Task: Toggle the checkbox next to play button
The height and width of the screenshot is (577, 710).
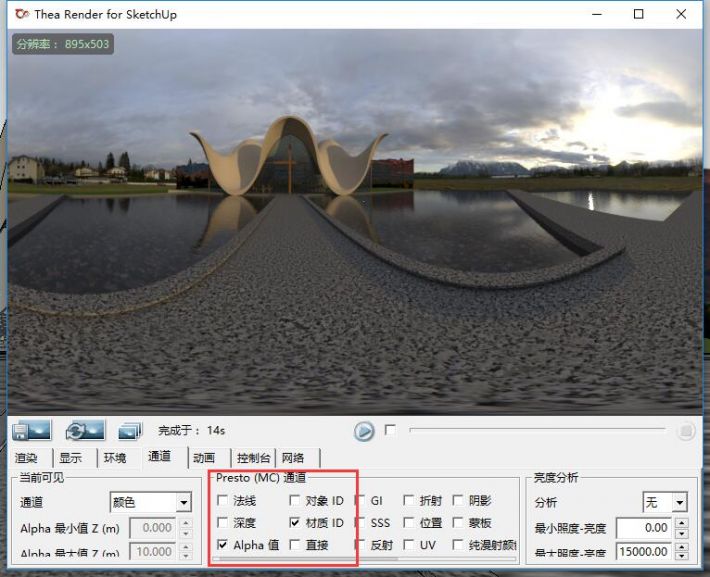Action: pyautogui.click(x=390, y=429)
